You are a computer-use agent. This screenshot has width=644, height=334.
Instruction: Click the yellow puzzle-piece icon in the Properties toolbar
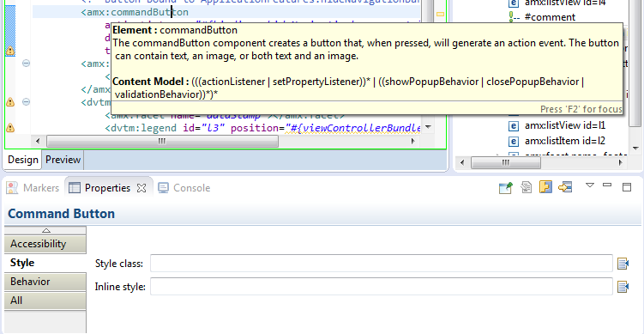pos(545,187)
